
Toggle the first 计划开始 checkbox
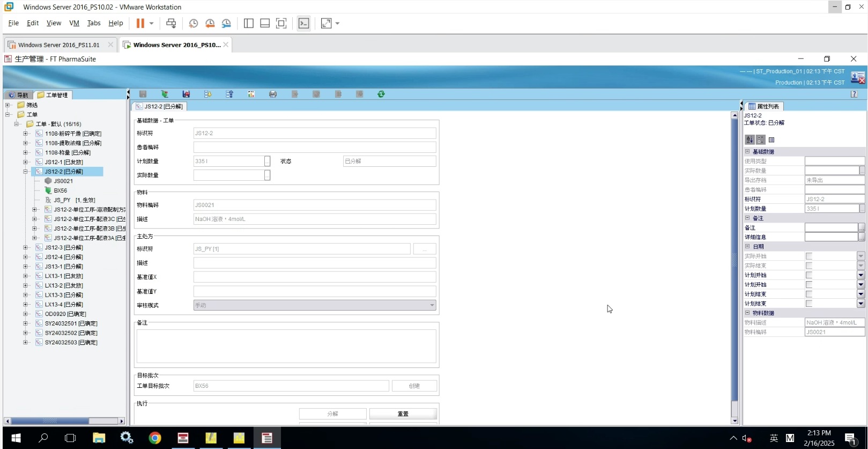809,275
